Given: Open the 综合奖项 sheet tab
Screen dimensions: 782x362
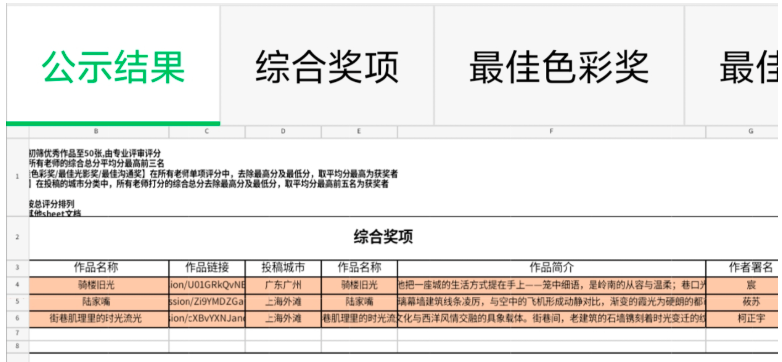Looking at the screenshot, I should [x=327, y=65].
